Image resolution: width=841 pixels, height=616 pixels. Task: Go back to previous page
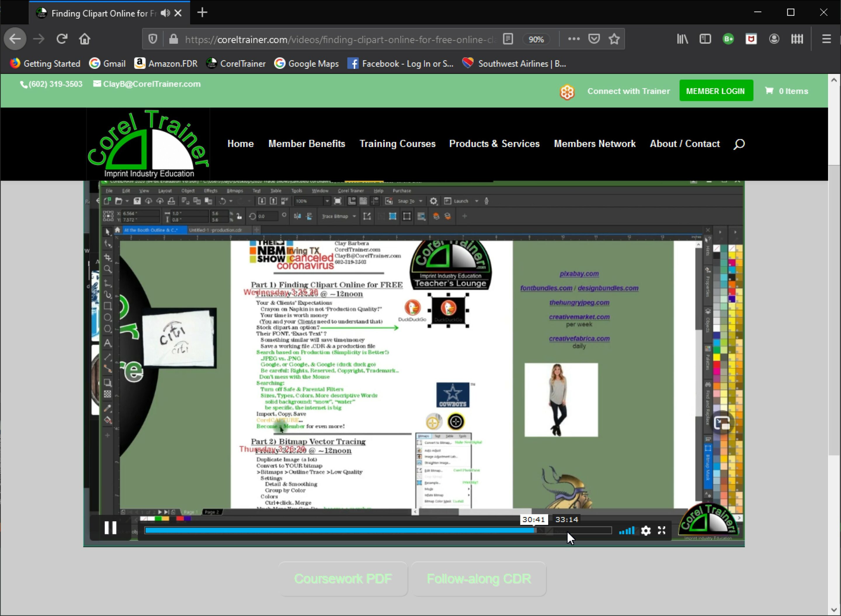coord(15,39)
